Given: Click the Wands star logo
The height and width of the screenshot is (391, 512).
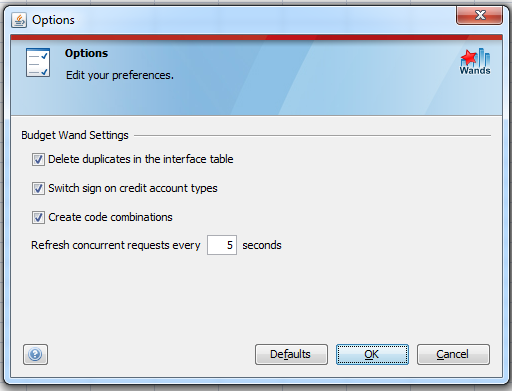Looking at the screenshot, I should (475, 62).
